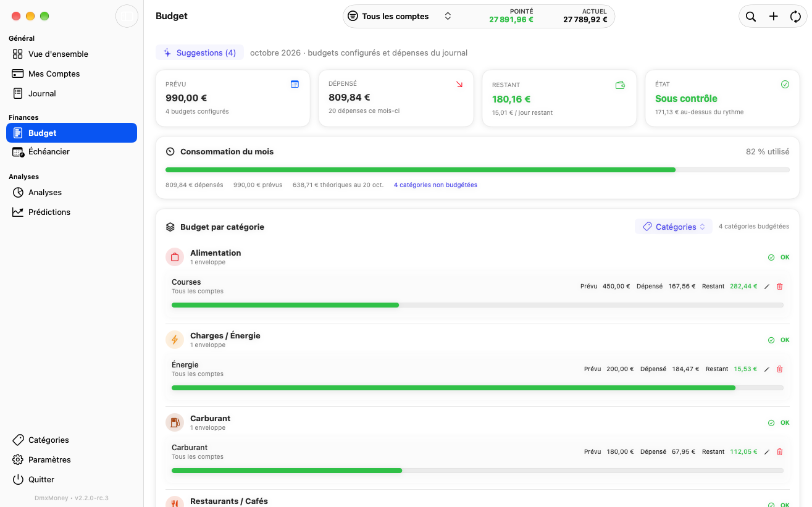
Task: Open Vue d'ensemble in sidebar
Action: [x=72, y=54]
